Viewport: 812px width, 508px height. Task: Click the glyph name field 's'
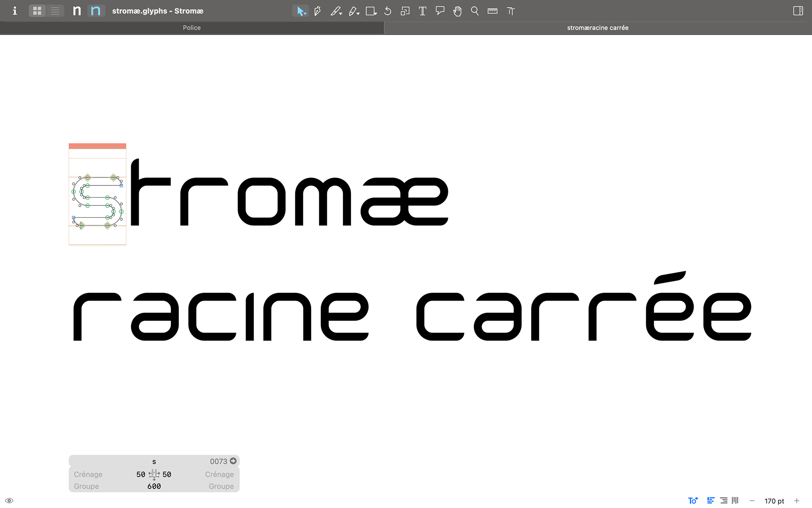pos(154,461)
